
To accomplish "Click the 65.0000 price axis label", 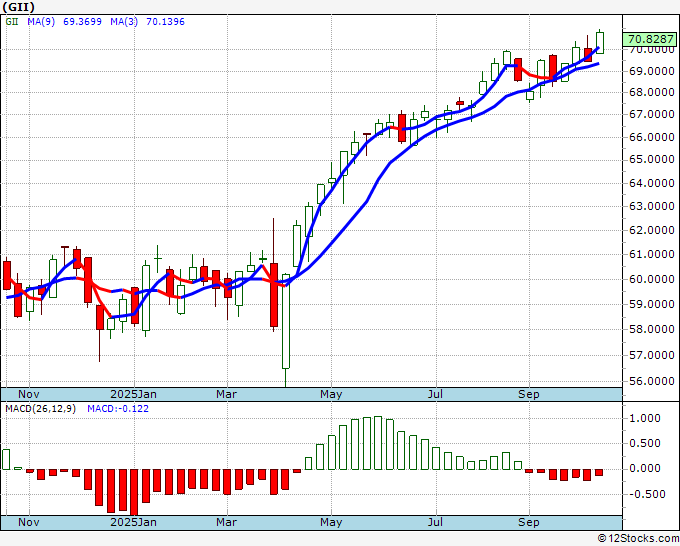I will point(652,160).
